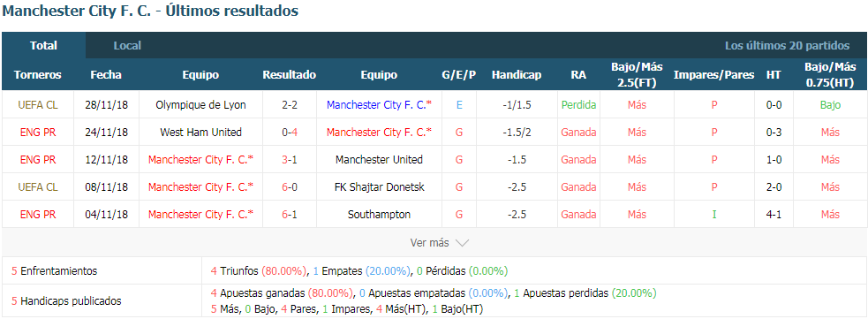
Task: Click the 6-0 result versus Shajtar Donetsk
Action: click(290, 187)
